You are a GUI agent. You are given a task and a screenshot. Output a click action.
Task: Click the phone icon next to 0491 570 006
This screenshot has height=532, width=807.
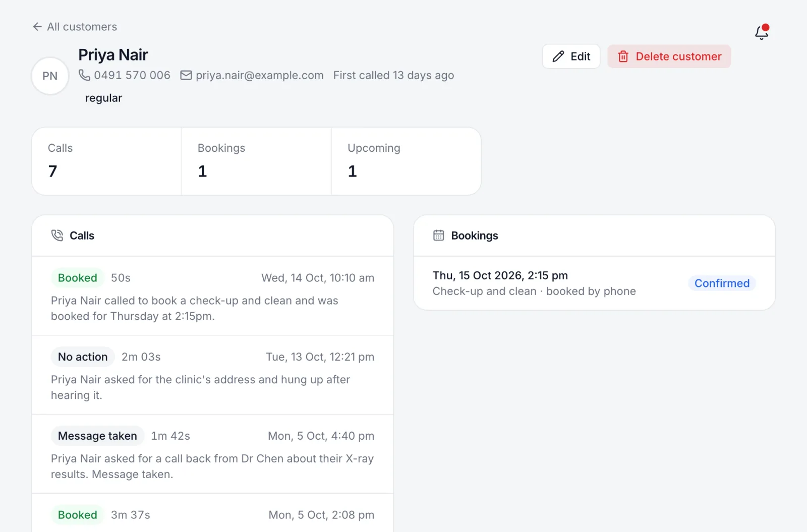(x=84, y=75)
